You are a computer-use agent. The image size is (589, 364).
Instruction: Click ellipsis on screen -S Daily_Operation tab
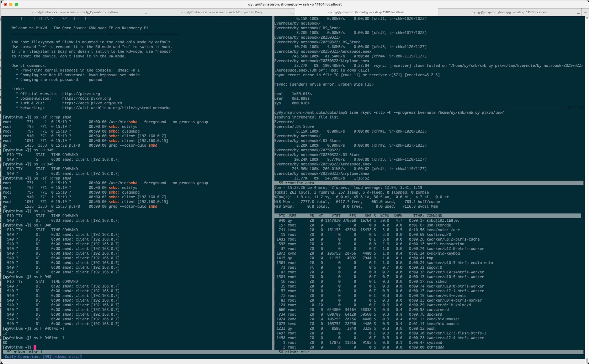point(145,13)
